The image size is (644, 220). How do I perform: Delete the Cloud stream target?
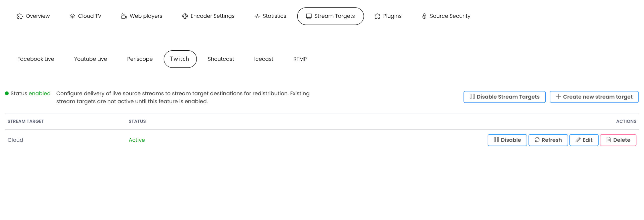coord(618,140)
